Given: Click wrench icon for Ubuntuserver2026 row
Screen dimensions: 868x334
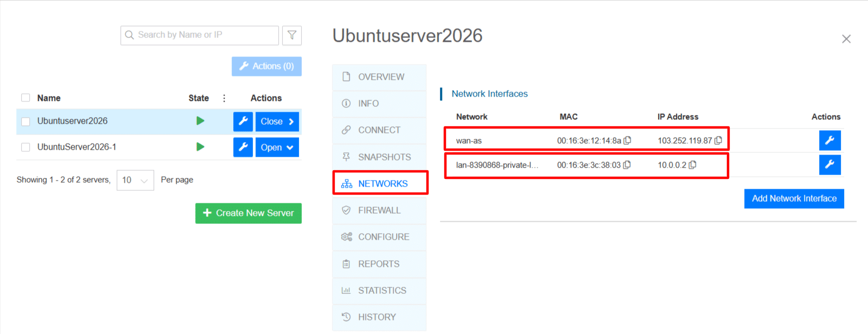Looking at the screenshot, I should click(243, 121).
